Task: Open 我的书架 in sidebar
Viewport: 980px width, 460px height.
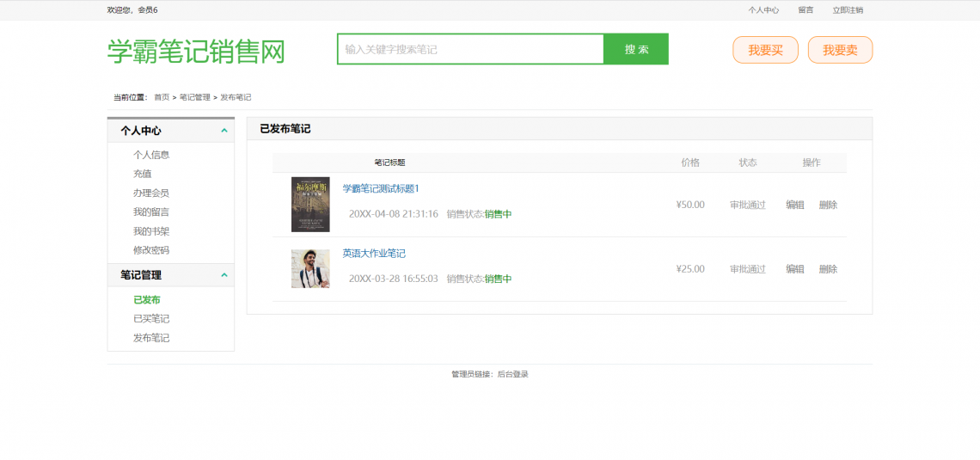Action: pyautogui.click(x=151, y=231)
